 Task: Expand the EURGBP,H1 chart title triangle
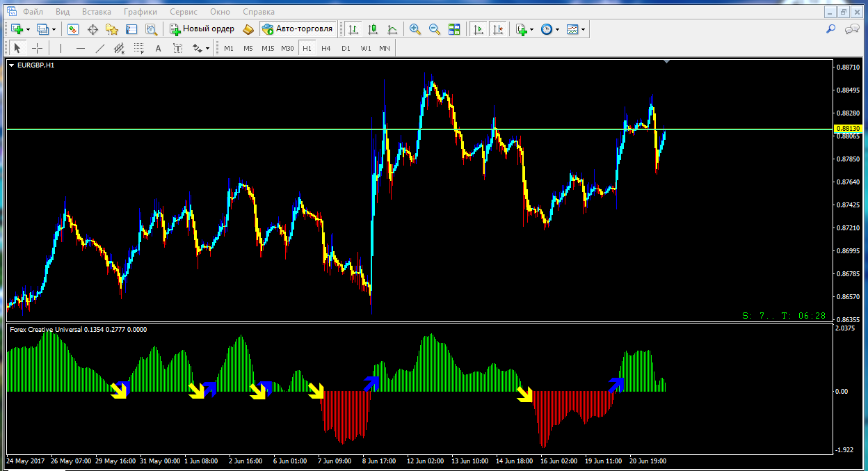pyautogui.click(x=11, y=65)
